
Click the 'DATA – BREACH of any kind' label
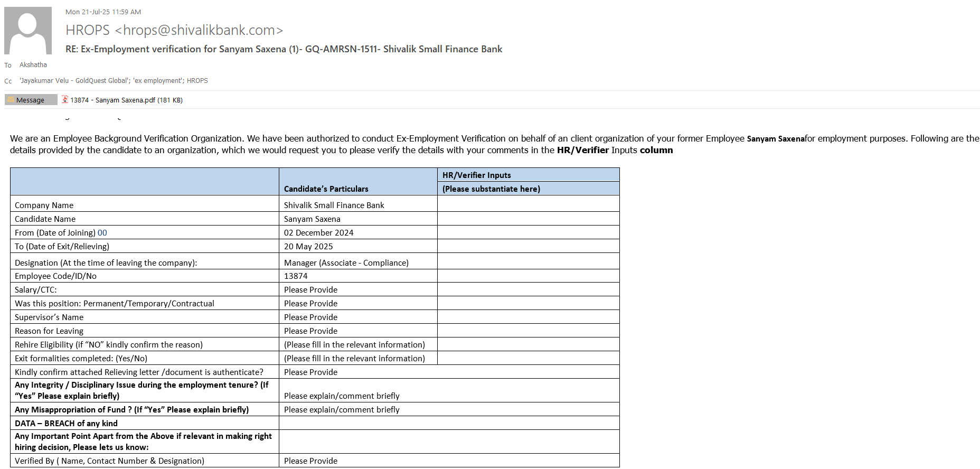(x=66, y=423)
